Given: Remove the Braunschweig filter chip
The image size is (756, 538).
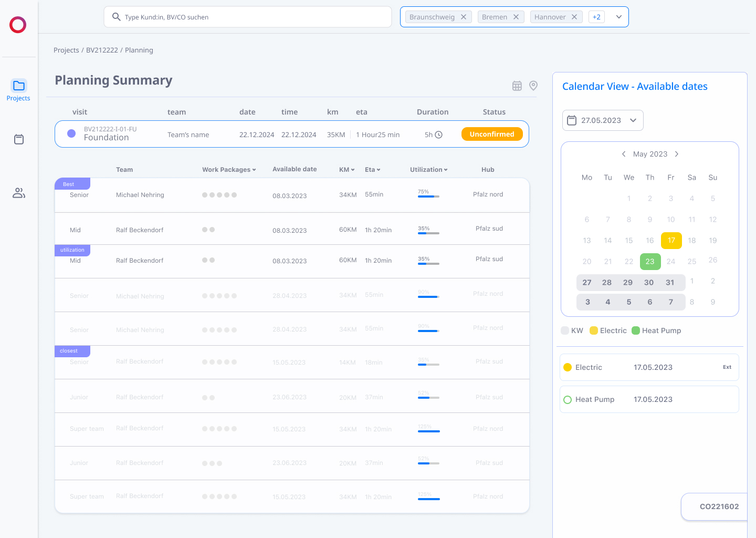Looking at the screenshot, I should pyautogui.click(x=464, y=17).
